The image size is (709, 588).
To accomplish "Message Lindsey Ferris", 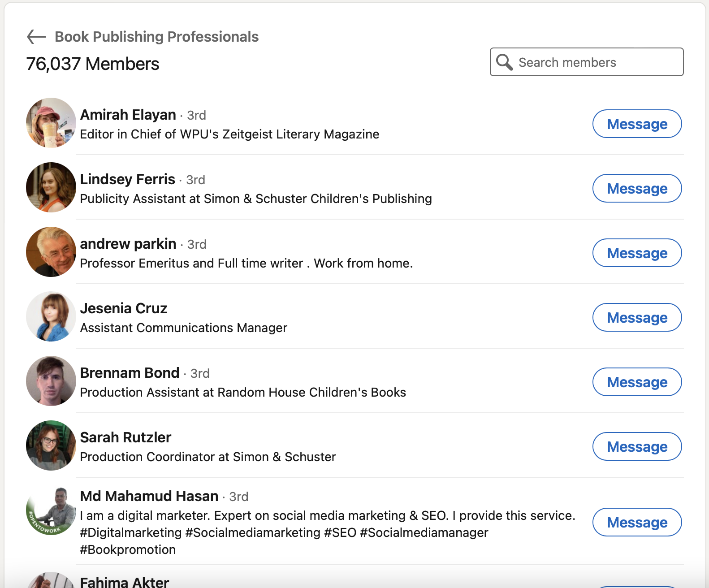I will coord(637,189).
